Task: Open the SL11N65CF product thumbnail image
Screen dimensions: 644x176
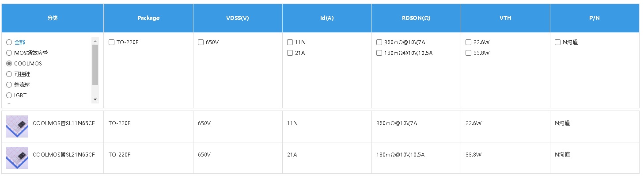Action: pos(17,126)
